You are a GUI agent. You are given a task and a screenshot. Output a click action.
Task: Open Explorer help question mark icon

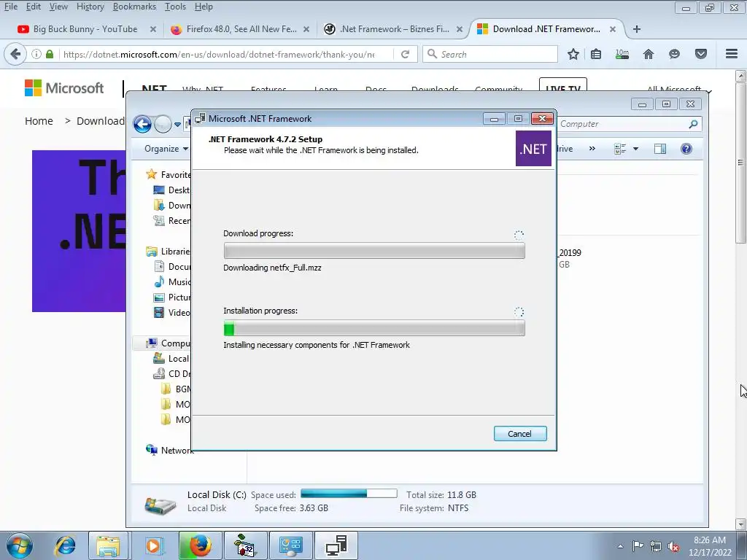(686, 149)
